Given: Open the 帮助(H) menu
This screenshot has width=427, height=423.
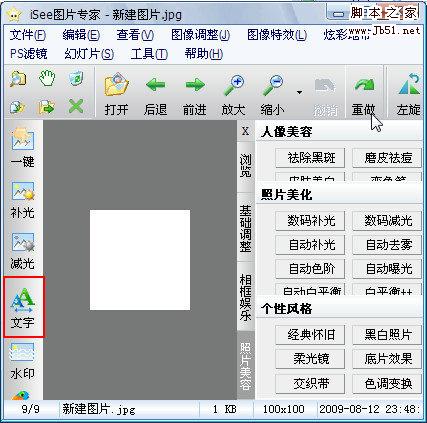Looking at the screenshot, I should (204, 54).
